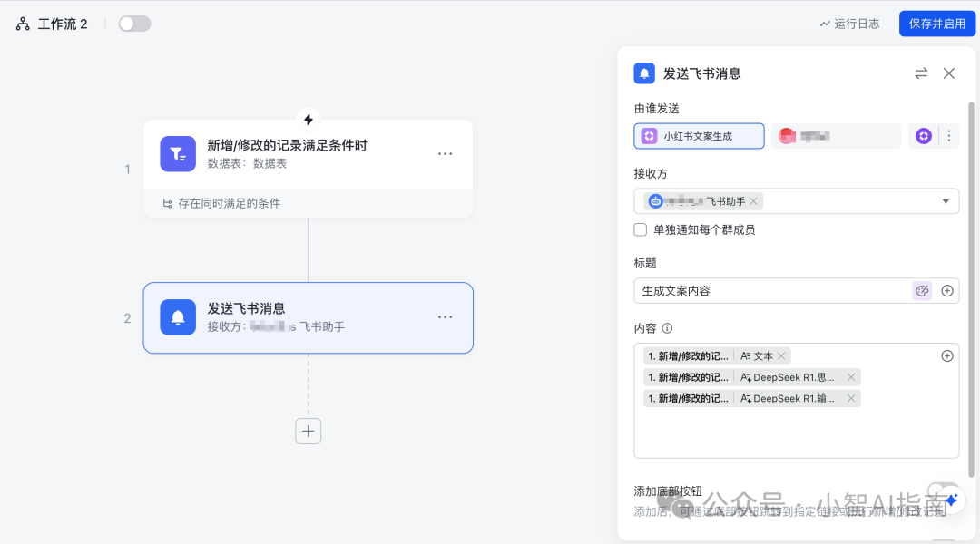980x544 pixels.
Task: Click the palette style icon in 标题 field
Action: pyautogui.click(x=922, y=291)
